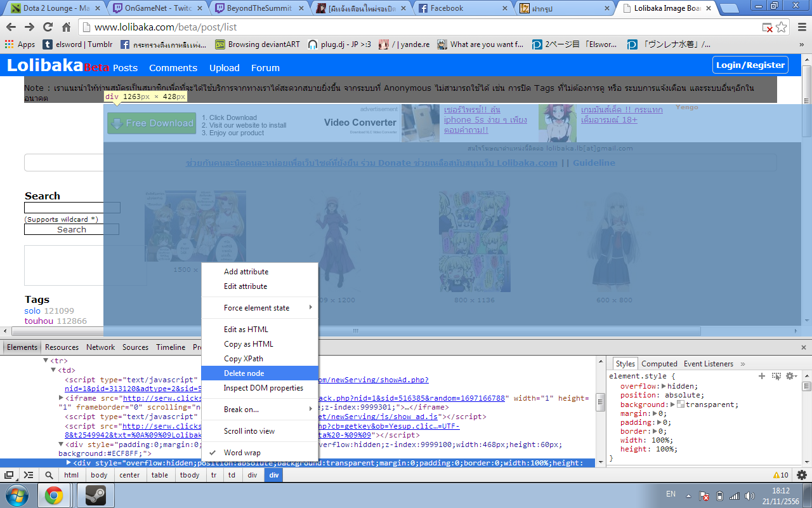Bookmark this page with the star icon
Viewport: 812px width, 508px height.
pos(781,27)
